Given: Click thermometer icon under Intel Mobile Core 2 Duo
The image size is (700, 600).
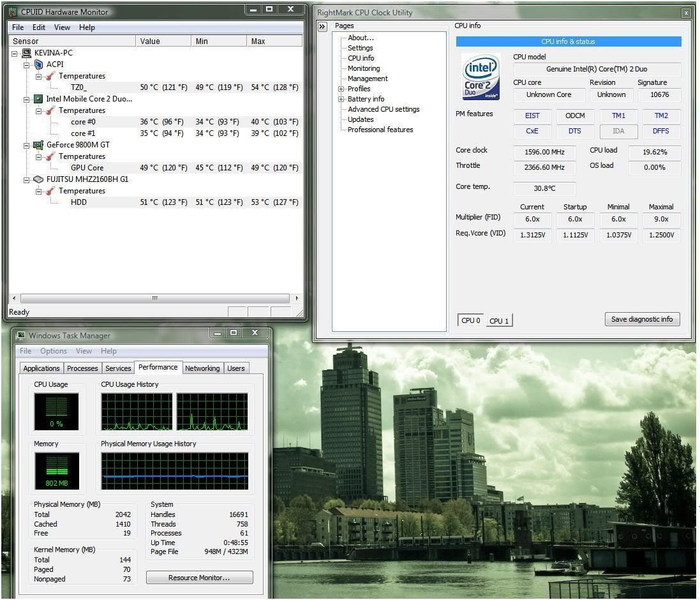Looking at the screenshot, I should (x=50, y=110).
